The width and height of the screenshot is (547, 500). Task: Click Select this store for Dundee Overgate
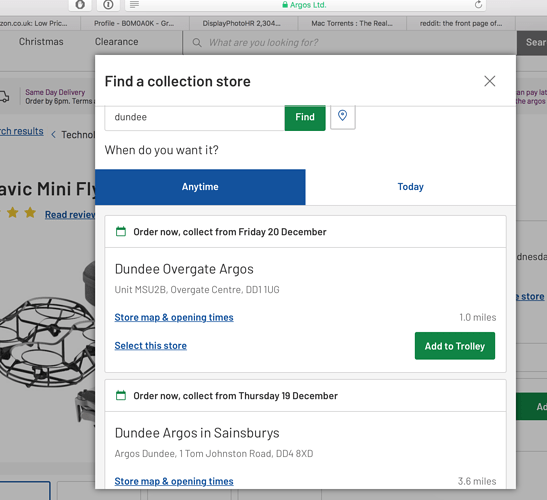click(x=151, y=346)
